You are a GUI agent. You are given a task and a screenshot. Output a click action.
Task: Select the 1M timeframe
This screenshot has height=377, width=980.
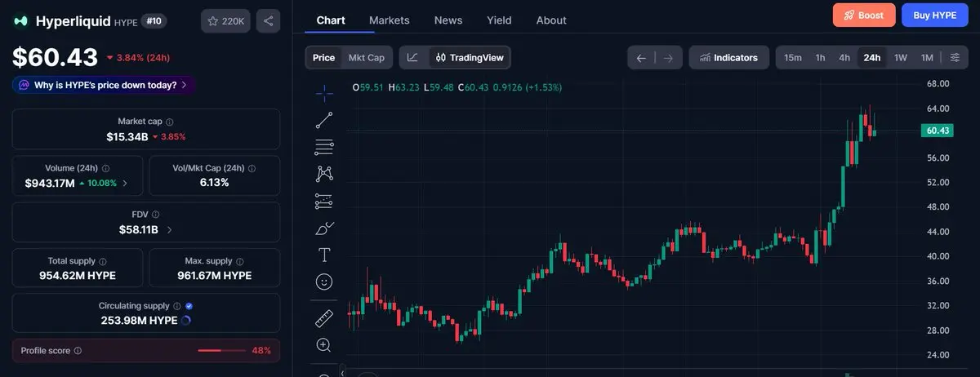coord(927,58)
